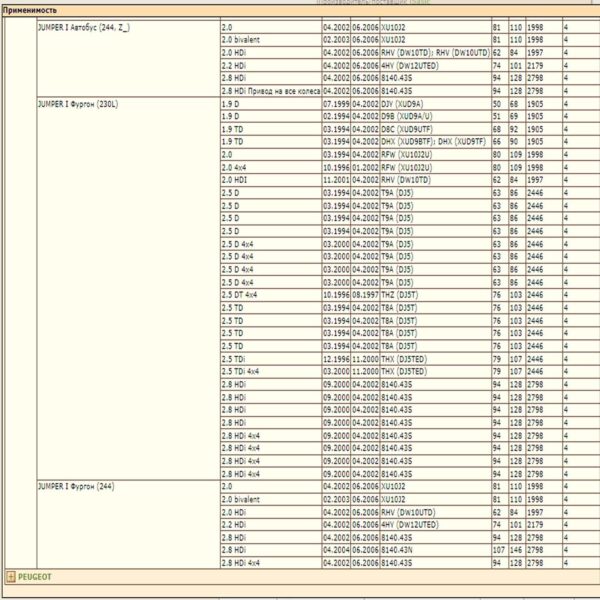The image size is (600, 600).
Task: Click the 12.1996 start date cell
Action: pyautogui.click(x=336, y=359)
